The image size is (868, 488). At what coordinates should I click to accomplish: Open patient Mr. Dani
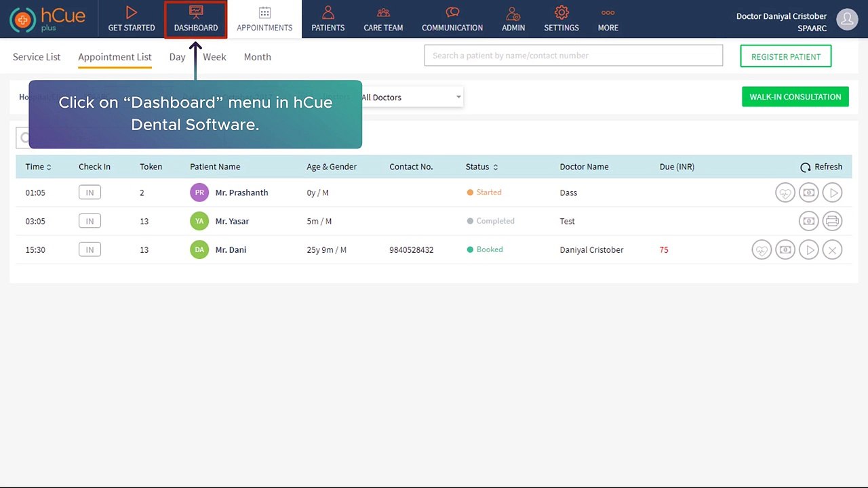231,249
